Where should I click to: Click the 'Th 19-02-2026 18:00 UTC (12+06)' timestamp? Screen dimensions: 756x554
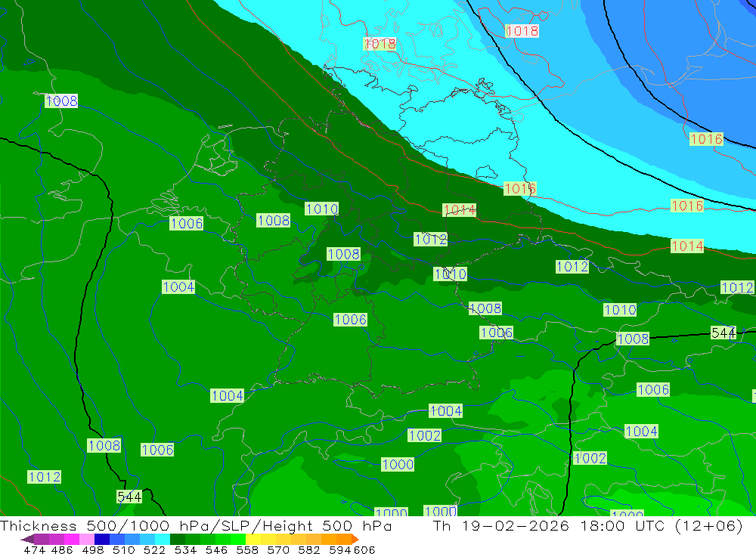587,525
